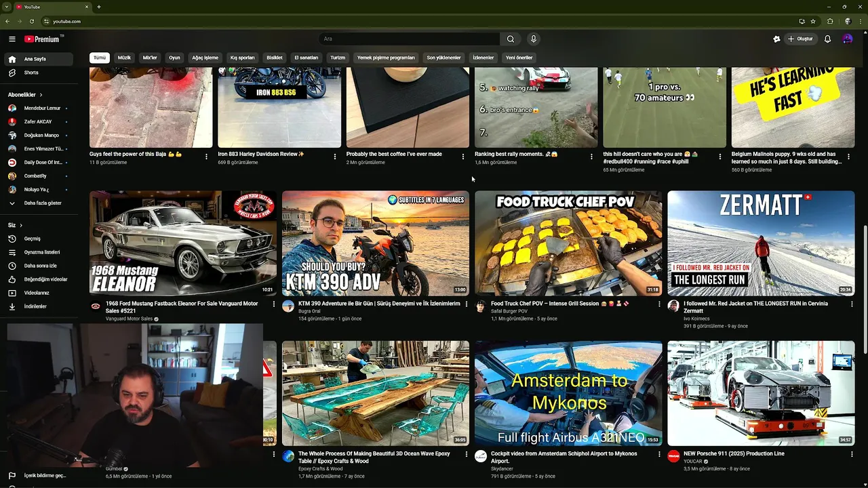Viewport: 868px width, 488px height.
Task: Open CombatBy subscription channel
Action: [x=38, y=176]
